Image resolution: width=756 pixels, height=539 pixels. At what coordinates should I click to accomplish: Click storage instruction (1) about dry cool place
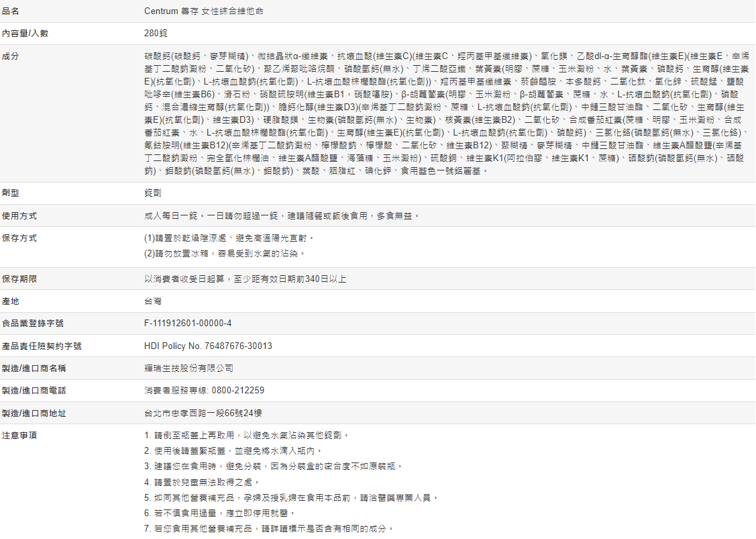[229, 238]
